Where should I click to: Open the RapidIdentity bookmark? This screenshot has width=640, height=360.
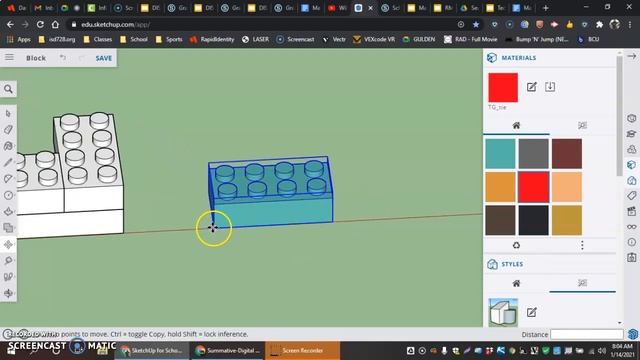[212, 39]
